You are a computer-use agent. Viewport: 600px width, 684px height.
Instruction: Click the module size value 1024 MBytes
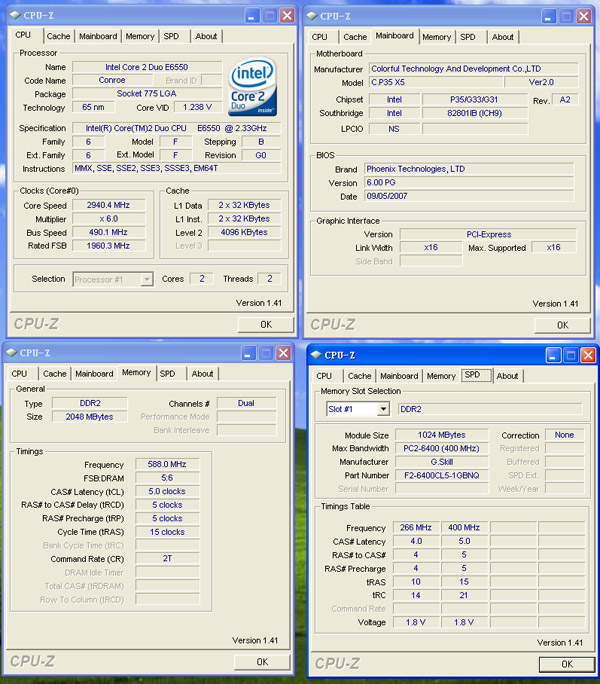[442, 435]
